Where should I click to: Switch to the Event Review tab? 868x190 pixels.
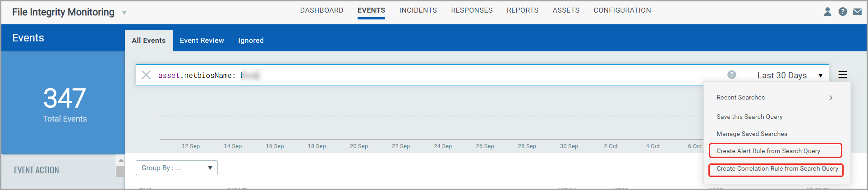pos(202,41)
